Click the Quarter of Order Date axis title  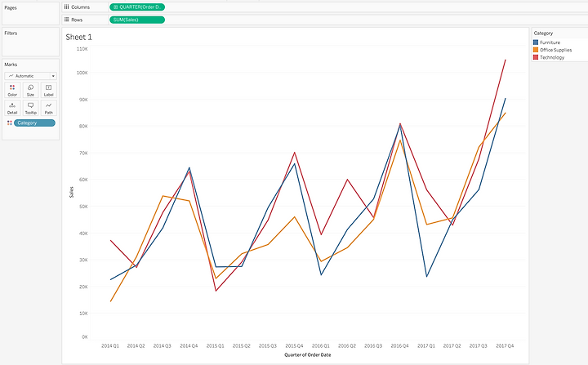click(x=306, y=354)
